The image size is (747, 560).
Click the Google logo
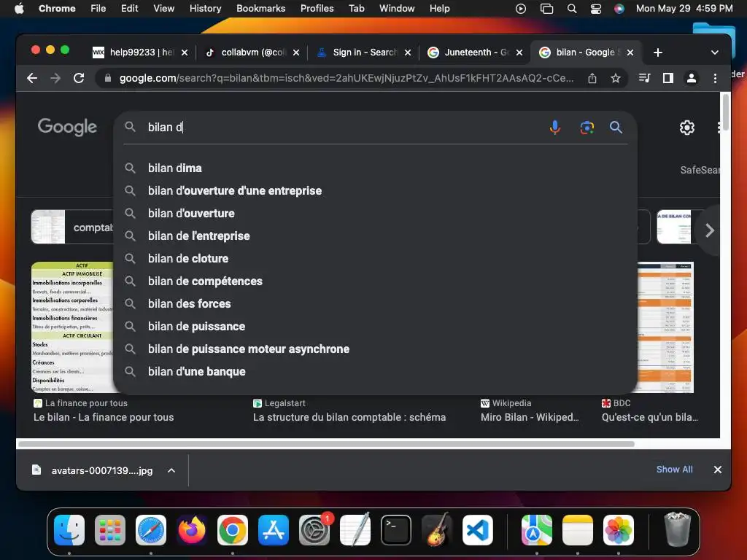(x=67, y=127)
